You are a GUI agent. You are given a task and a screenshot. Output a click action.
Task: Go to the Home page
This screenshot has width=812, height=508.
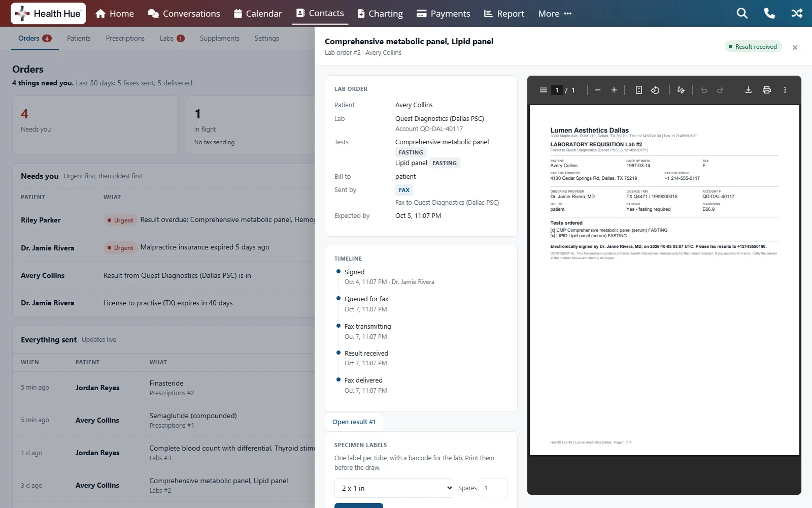[x=115, y=14]
